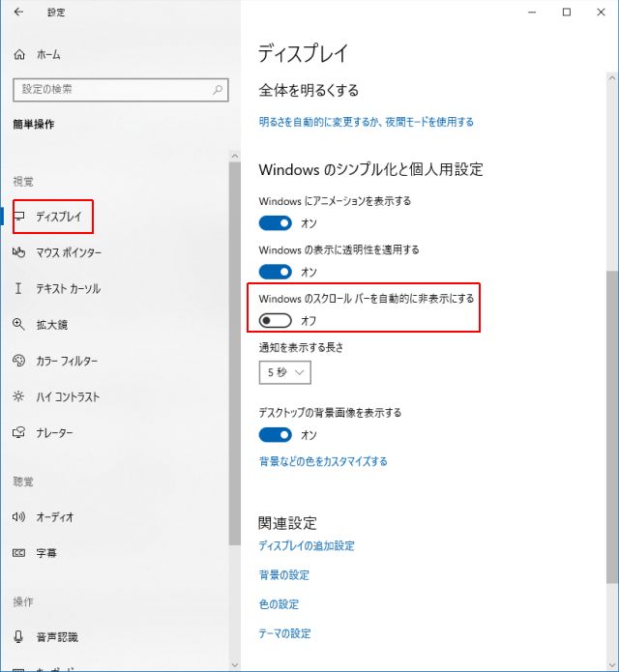
Task: Click the back arrow icon in title bar
Action: (19, 13)
